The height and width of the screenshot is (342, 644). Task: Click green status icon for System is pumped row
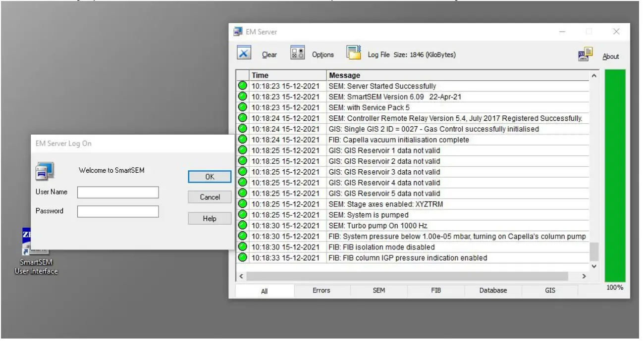(242, 215)
